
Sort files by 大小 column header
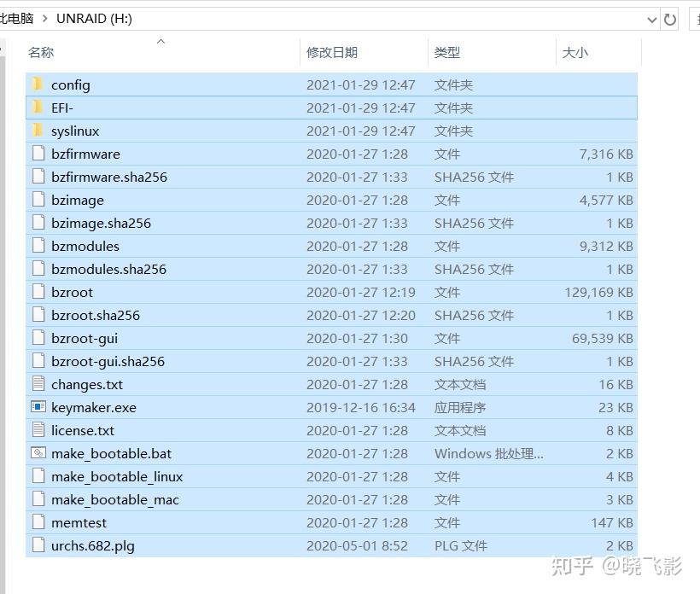(575, 53)
